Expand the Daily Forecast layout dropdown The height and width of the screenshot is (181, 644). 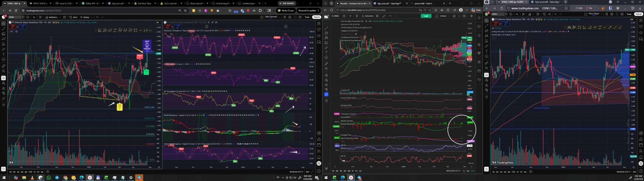[279, 17]
